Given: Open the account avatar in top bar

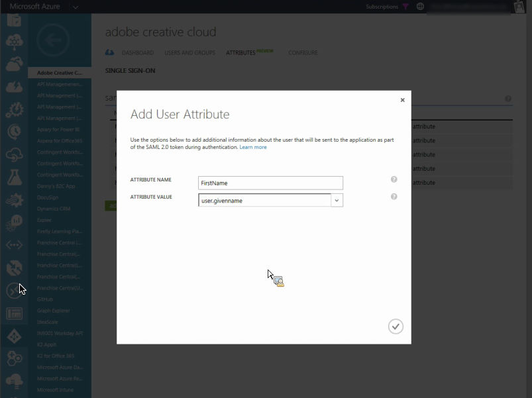Looking at the screenshot, I should pos(519,7).
